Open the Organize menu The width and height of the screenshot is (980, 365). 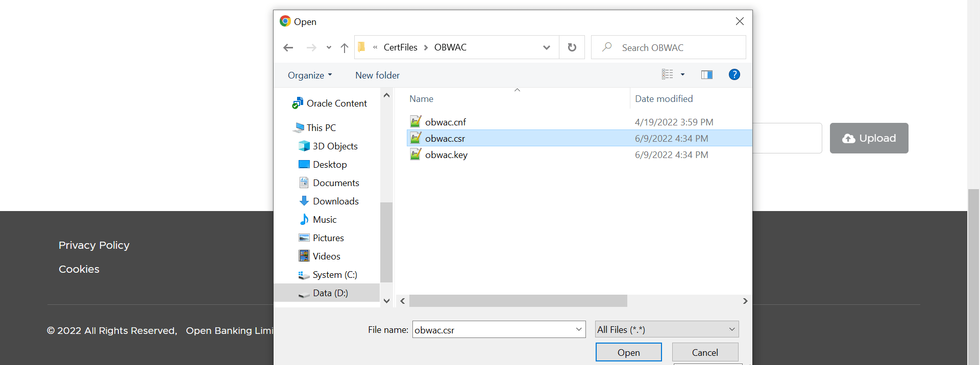point(310,75)
